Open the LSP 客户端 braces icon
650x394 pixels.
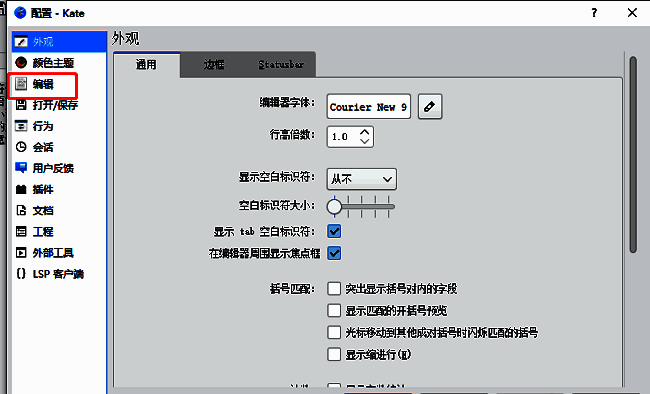tap(21, 274)
